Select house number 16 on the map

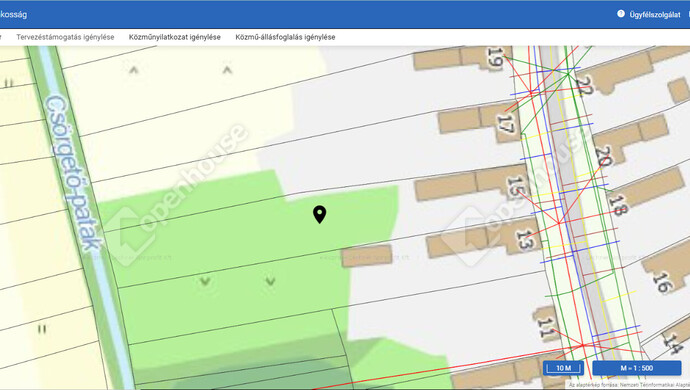click(662, 283)
